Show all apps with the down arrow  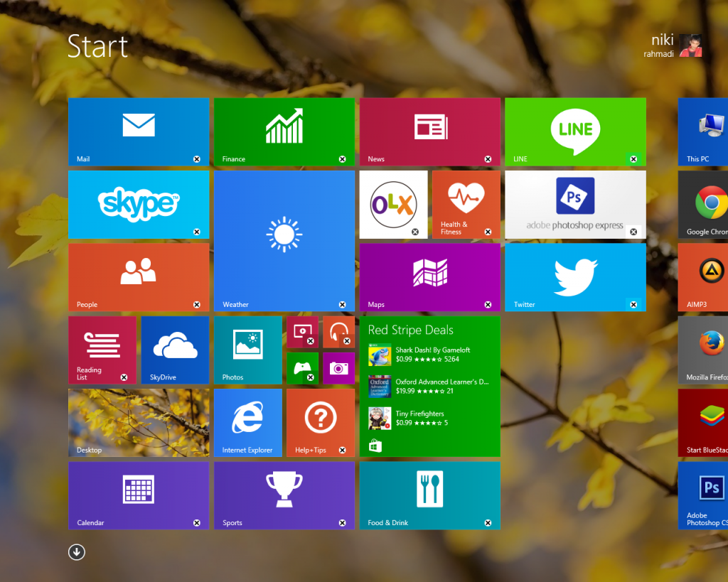click(x=77, y=552)
